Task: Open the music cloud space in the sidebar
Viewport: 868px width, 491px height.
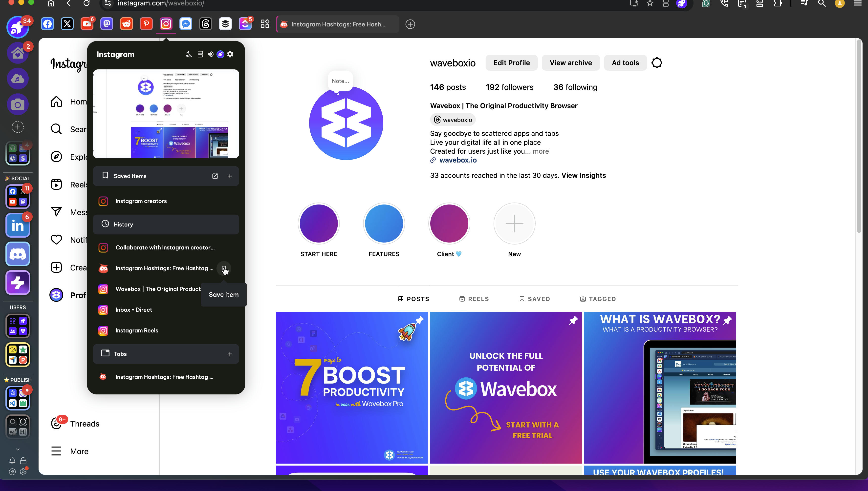Action: tap(18, 79)
